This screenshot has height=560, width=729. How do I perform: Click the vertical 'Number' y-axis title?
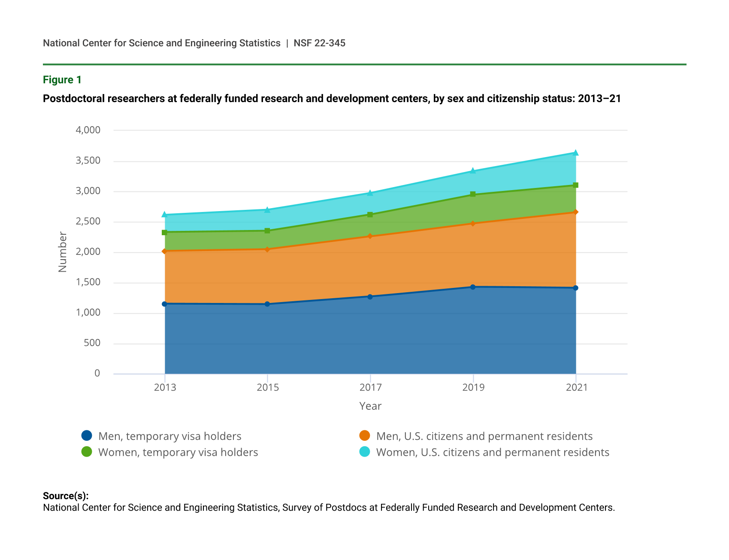pos(63,252)
